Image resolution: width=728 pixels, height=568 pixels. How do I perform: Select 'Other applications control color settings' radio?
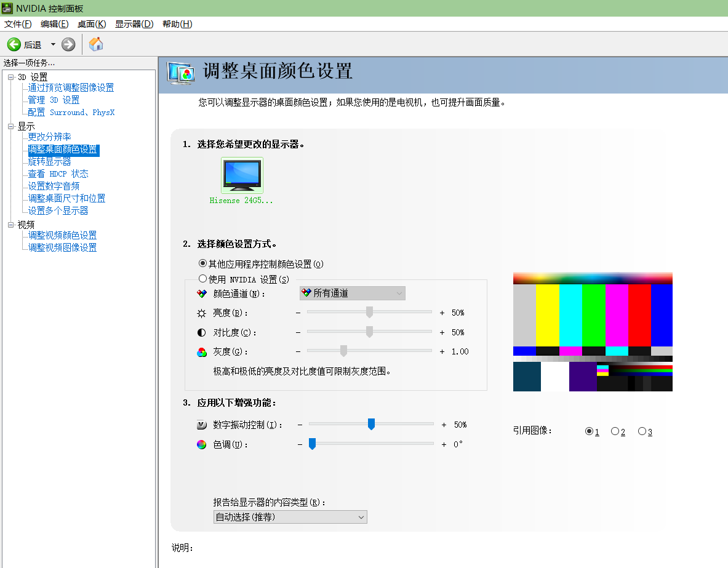pyautogui.click(x=202, y=263)
